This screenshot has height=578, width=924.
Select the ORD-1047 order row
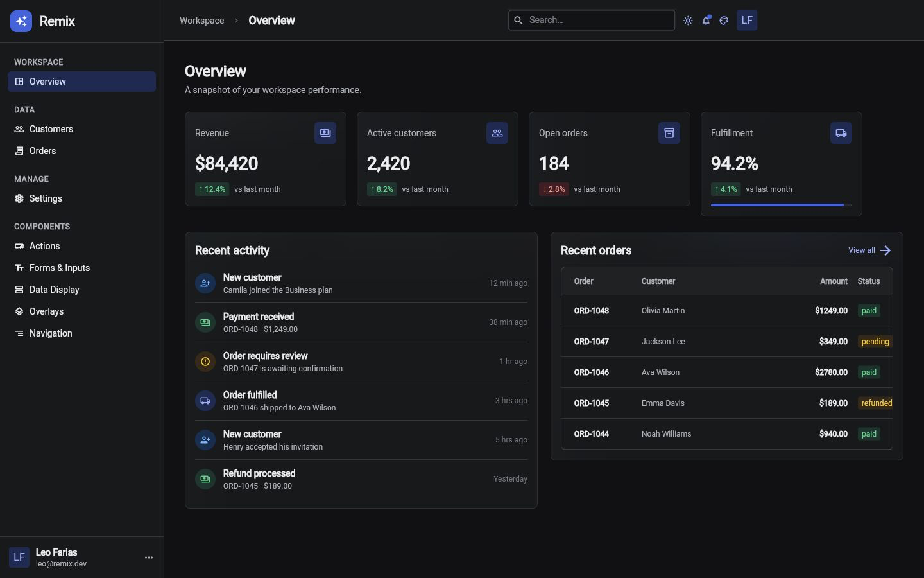tap(727, 342)
